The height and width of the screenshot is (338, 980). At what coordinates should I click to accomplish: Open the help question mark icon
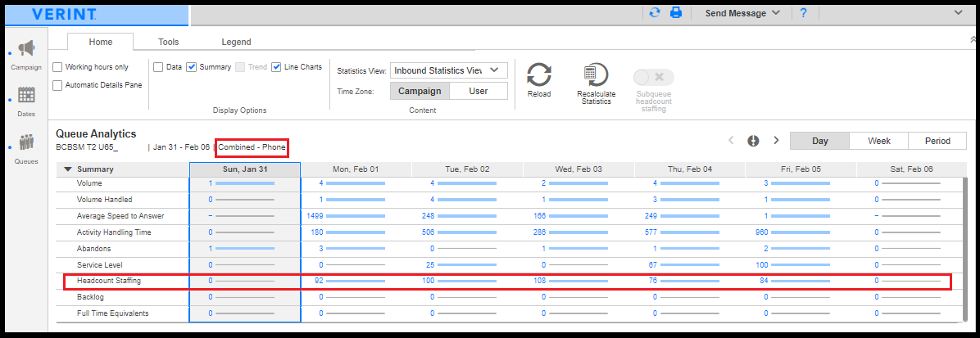(804, 13)
